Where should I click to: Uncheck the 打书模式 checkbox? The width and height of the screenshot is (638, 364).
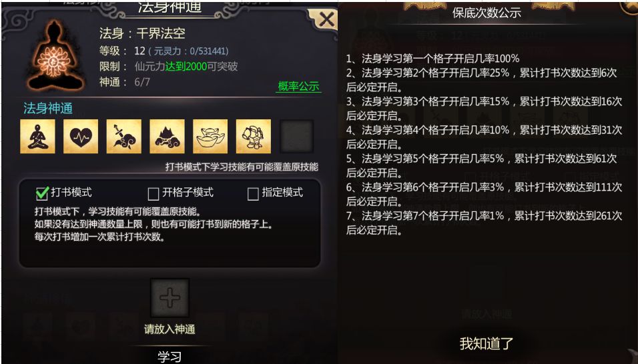(x=42, y=193)
